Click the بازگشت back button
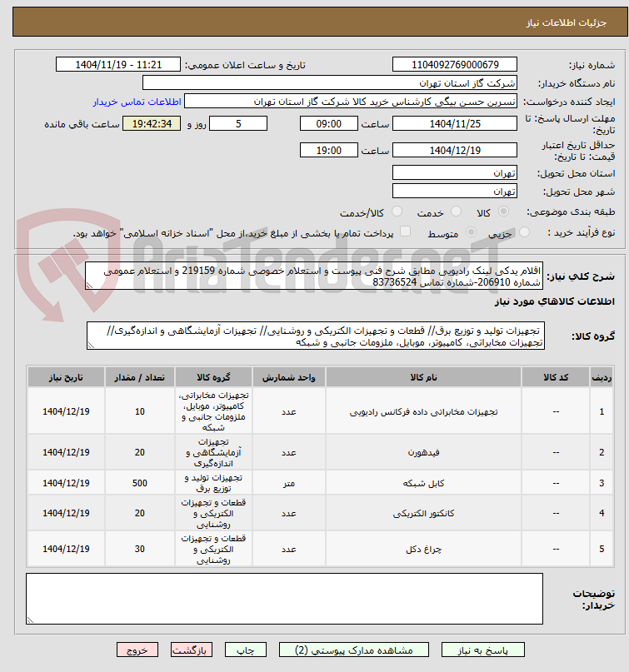 click(192, 650)
